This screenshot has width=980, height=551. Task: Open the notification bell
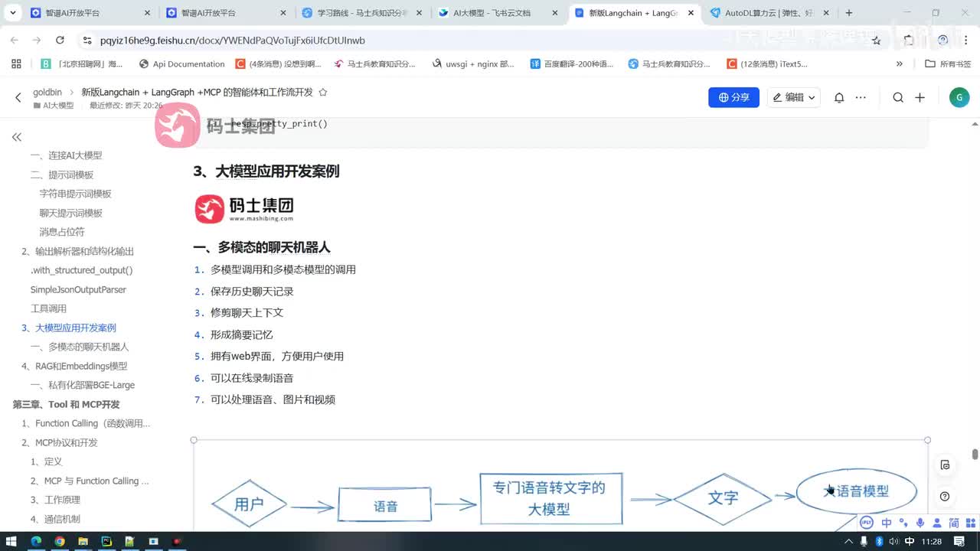(x=839, y=97)
